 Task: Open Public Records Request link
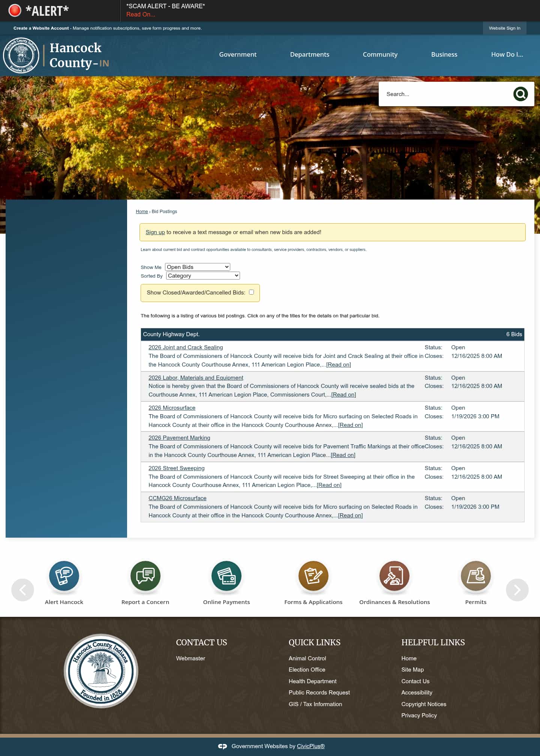point(319,693)
